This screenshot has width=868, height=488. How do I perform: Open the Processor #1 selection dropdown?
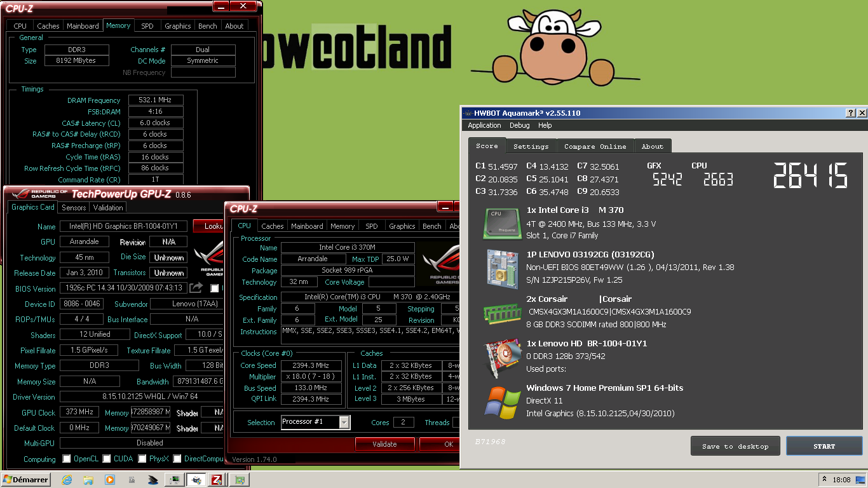coord(344,423)
